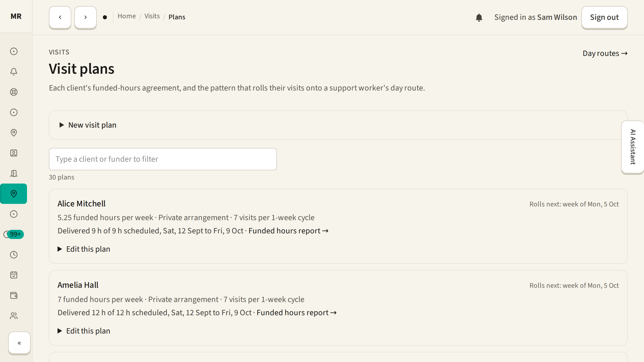Open the users group icon in sidebar
The width and height of the screenshot is (644, 362).
(14, 316)
